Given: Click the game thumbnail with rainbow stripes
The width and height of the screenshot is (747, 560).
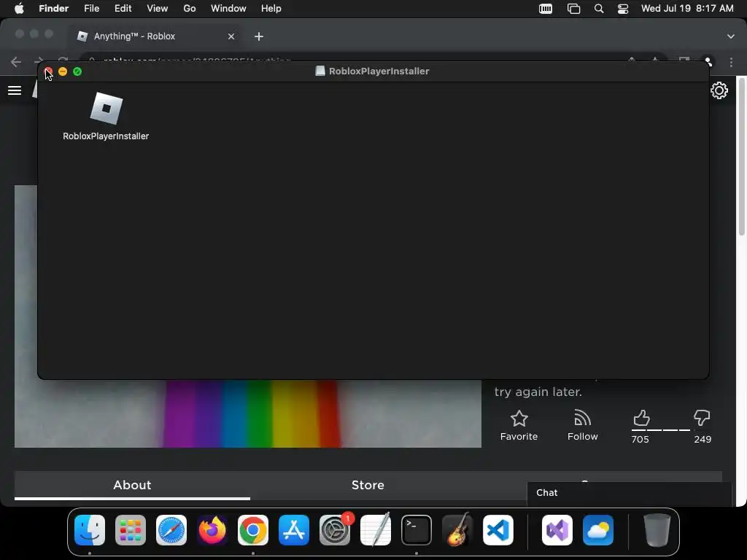Looking at the screenshot, I should [x=248, y=413].
